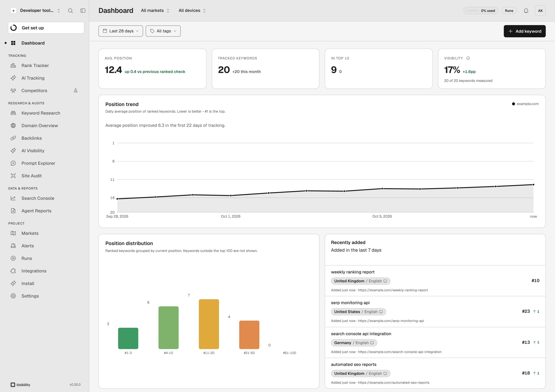Open the Last 28 days date range dropdown
The width and height of the screenshot is (555, 392).
[121, 31]
